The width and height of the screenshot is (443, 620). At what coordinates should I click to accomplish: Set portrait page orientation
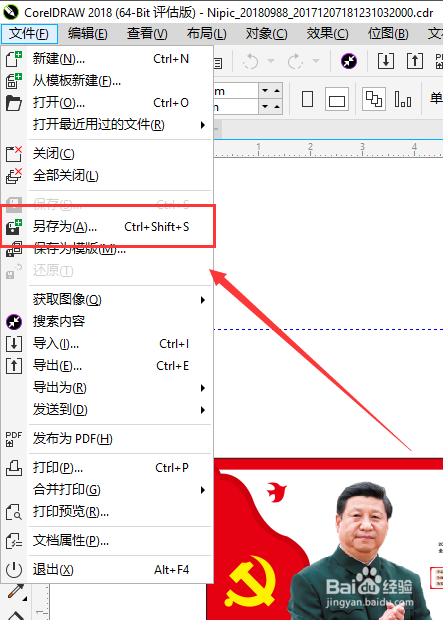(x=307, y=99)
